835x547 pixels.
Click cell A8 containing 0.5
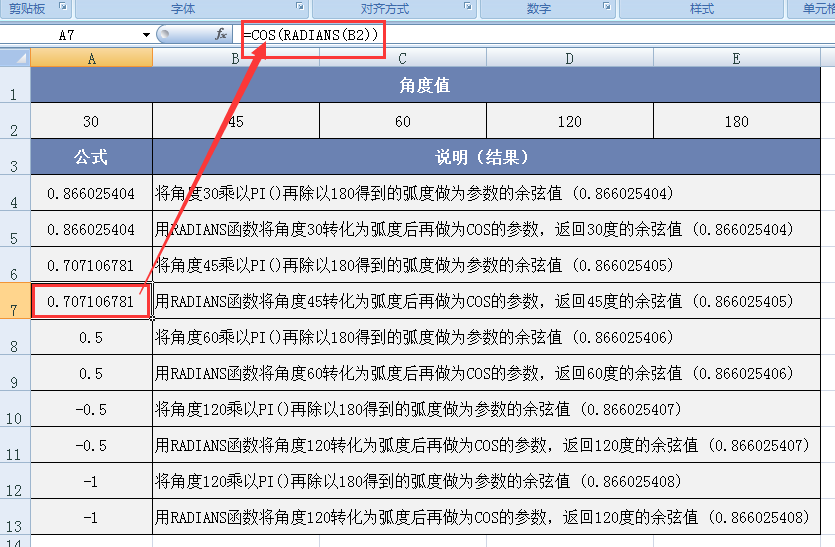[x=92, y=337]
